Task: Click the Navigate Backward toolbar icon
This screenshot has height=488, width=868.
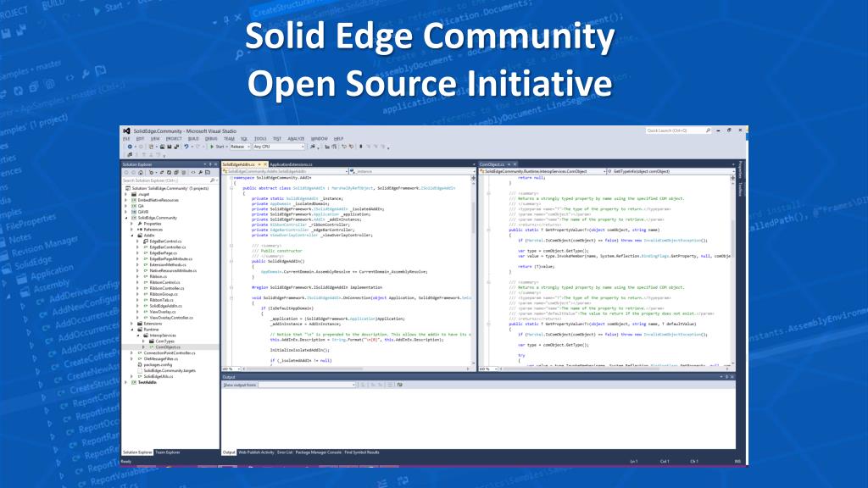Action: point(130,147)
